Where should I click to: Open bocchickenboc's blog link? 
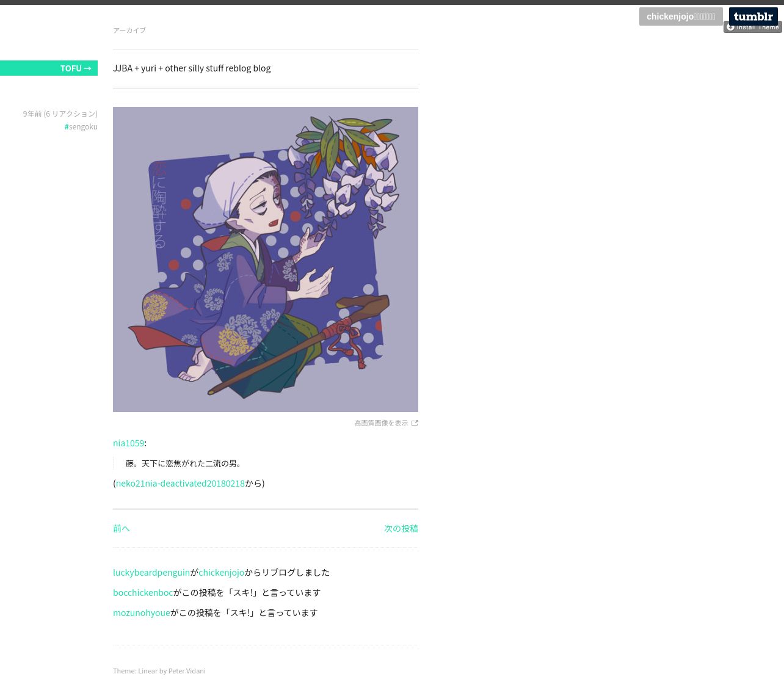pyautogui.click(x=143, y=593)
